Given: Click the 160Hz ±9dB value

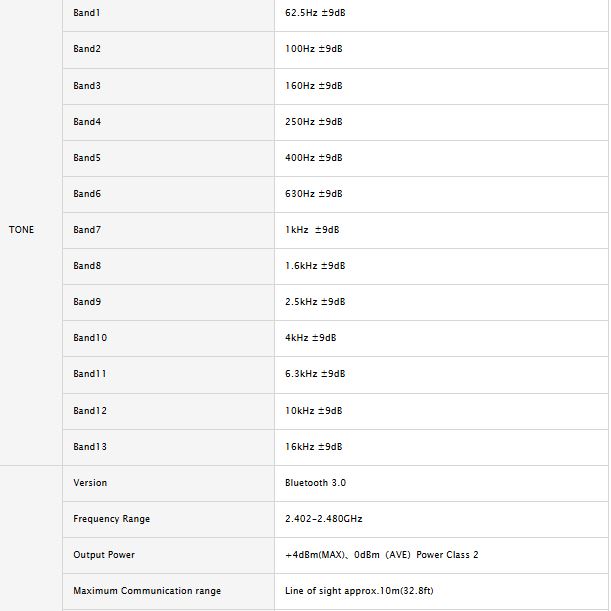Looking at the screenshot, I should (314, 86).
